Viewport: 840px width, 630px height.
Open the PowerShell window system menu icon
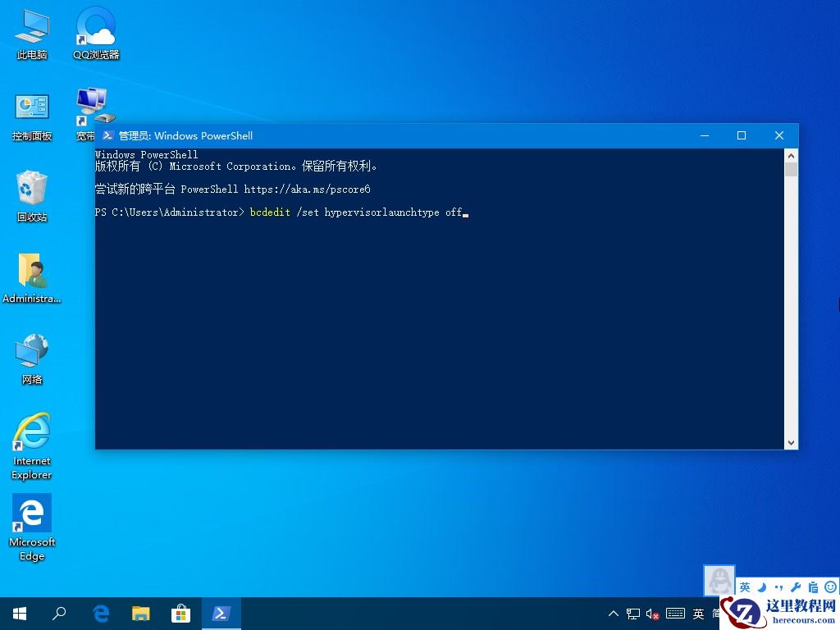[x=107, y=135]
